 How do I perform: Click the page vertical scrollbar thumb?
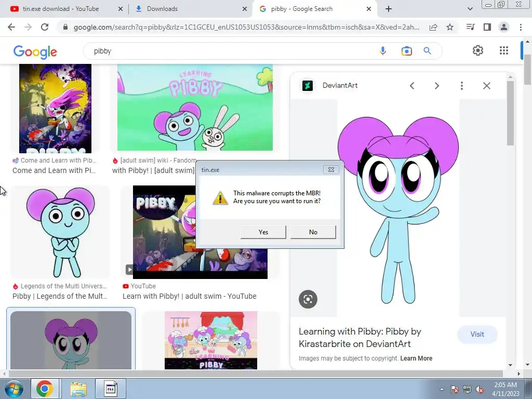[528, 70]
